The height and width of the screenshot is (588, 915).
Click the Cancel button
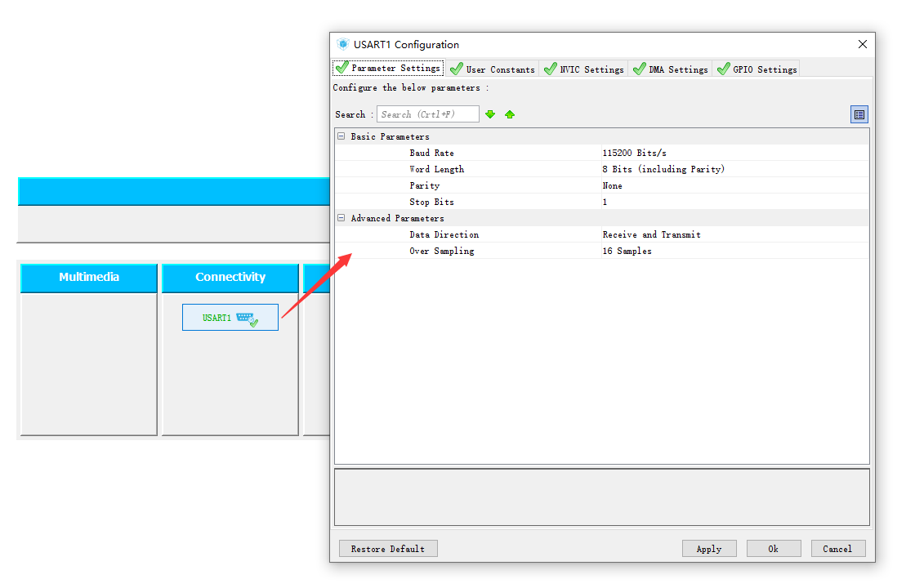pyautogui.click(x=837, y=549)
